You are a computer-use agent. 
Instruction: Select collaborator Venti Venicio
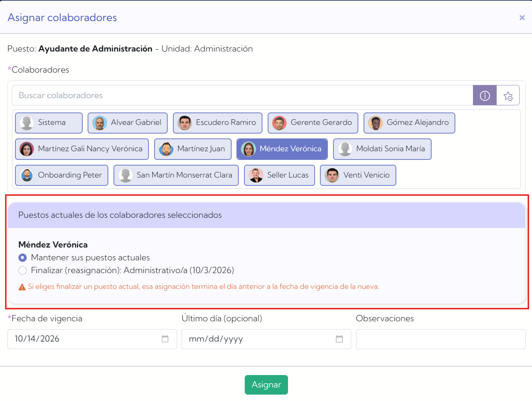click(x=358, y=176)
